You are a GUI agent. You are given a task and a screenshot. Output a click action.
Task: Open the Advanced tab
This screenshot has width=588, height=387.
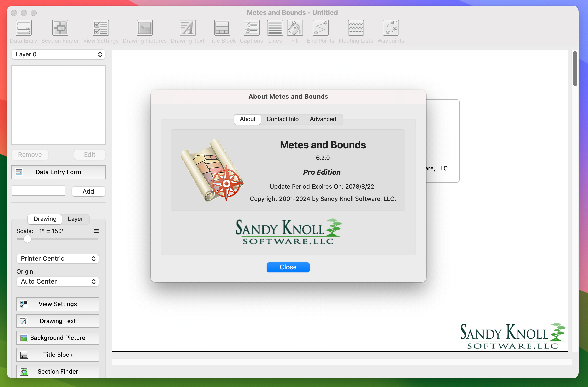[323, 119]
